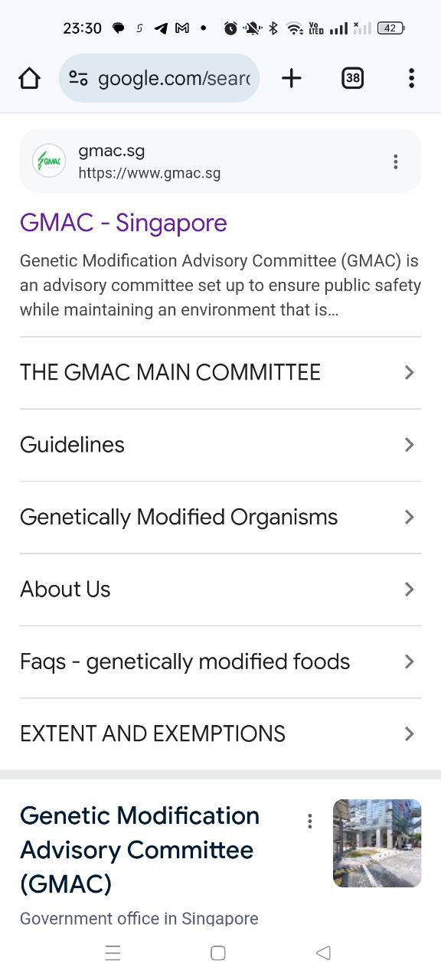The width and height of the screenshot is (441, 980).
Task: Tap the GMAC site favicon
Action: (49, 162)
